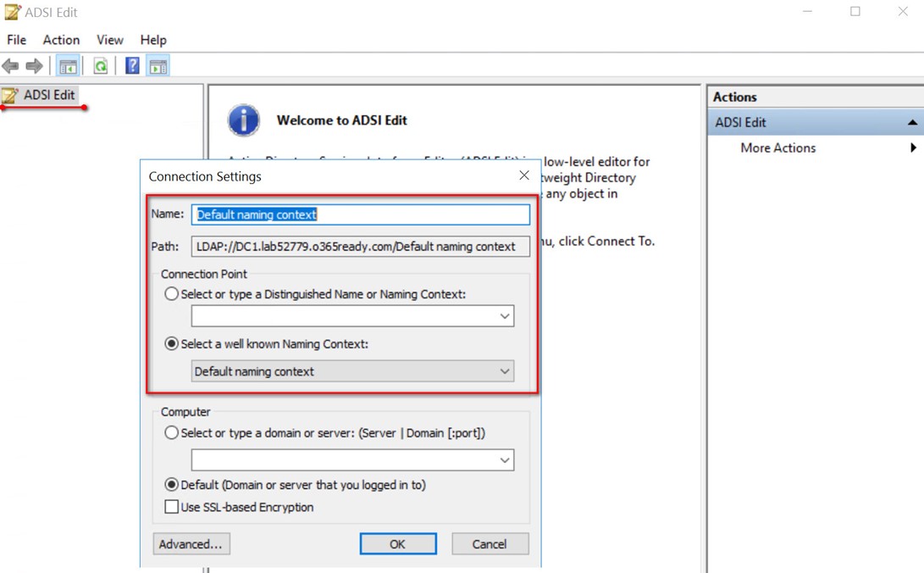The width and height of the screenshot is (924, 573).
Task: Click More Actions in Actions pane
Action: pyautogui.click(x=777, y=148)
